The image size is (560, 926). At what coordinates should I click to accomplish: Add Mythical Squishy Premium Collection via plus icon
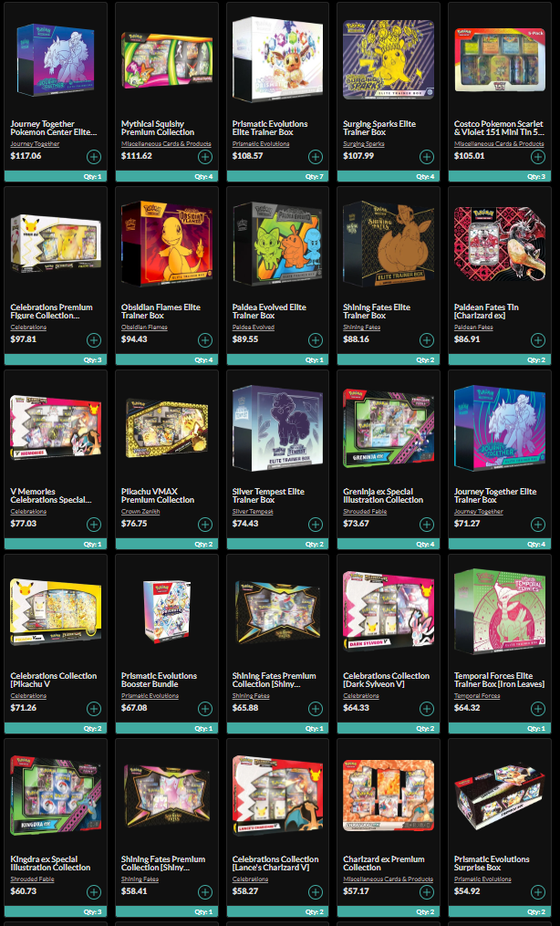pos(205,157)
